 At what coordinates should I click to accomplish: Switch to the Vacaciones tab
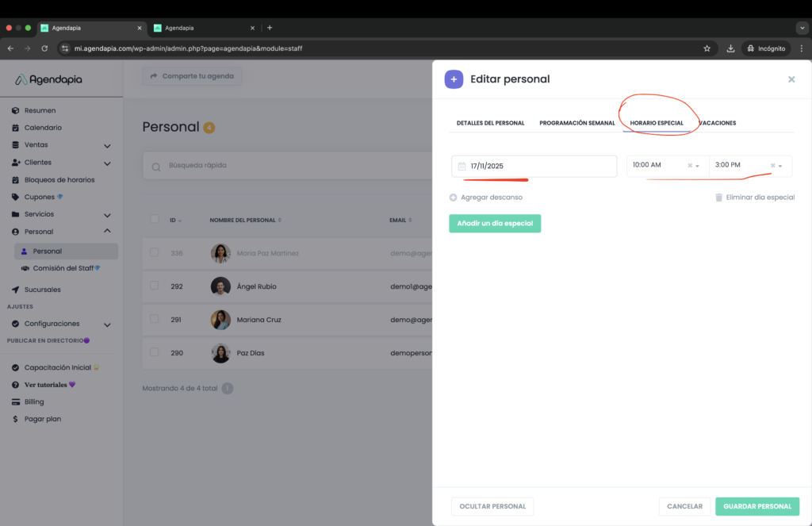coord(718,123)
